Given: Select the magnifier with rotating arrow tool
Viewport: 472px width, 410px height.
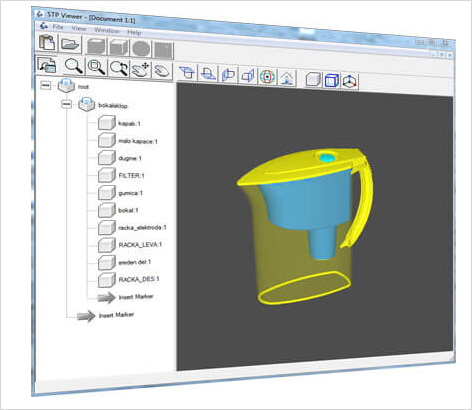Looking at the screenshot, I should [x=119, y=68].
